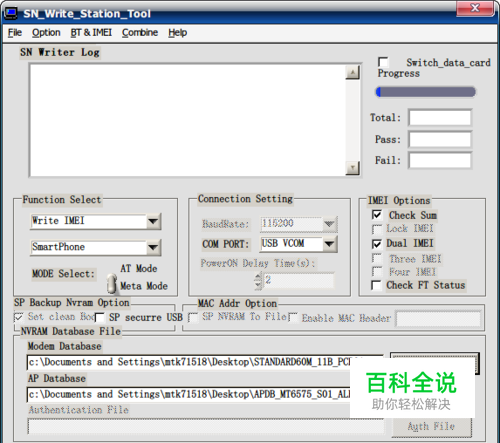The width and height of the screenshot is (500, 443).
Task: Open the BT & IMEI menu
Action: pyautogui.click(x=91, y=33)
